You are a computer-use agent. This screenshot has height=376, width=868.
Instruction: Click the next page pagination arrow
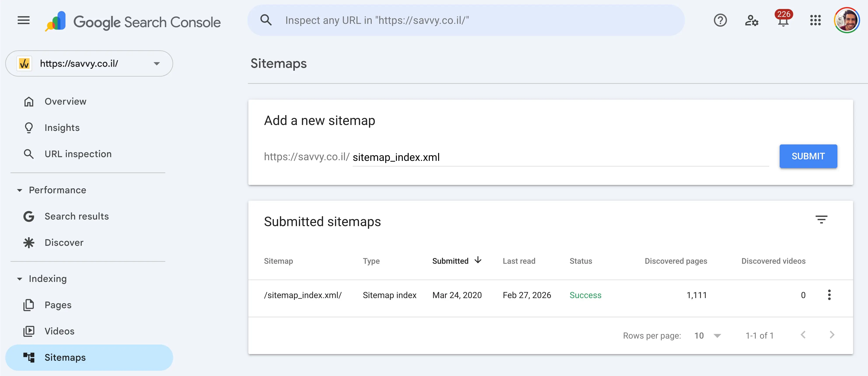(x=832, y=335)
